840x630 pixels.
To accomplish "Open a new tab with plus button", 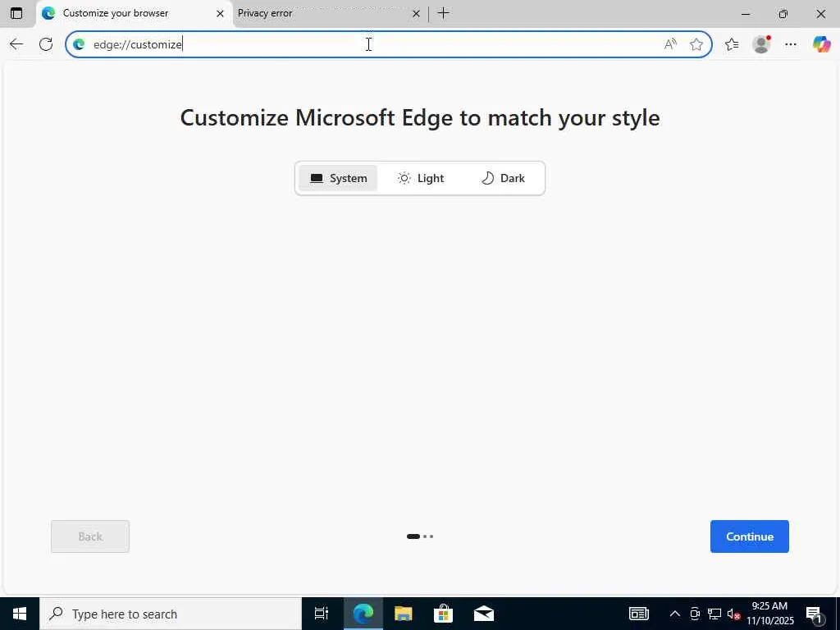I will tap(444, 13).
